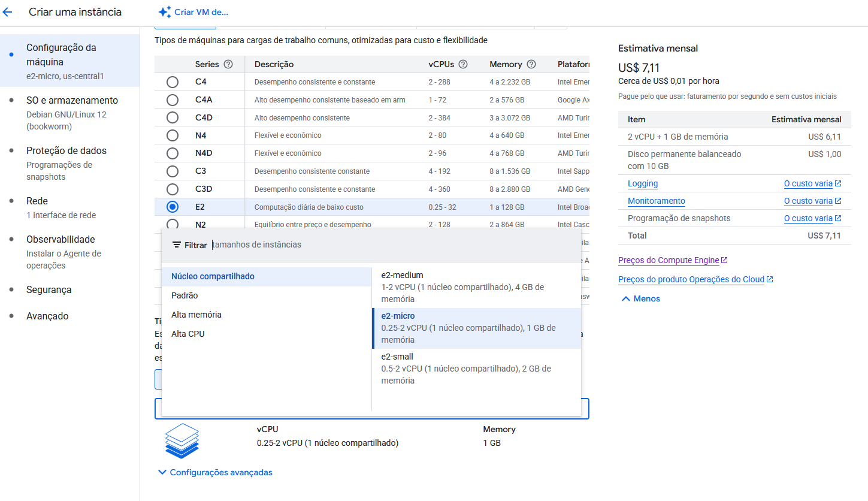Go to SO e armazenamento section
The width and height of the screenshot is (868, 501).
72,101
